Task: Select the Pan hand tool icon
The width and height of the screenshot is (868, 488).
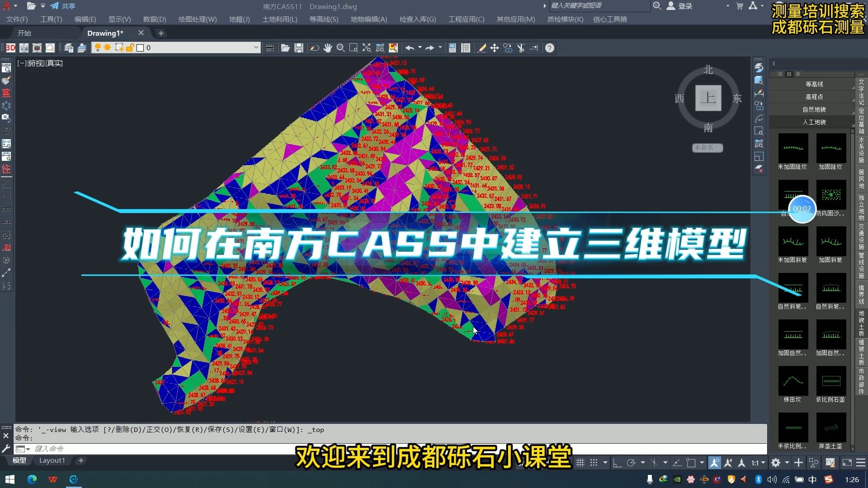Action: [x=327, y=47]
